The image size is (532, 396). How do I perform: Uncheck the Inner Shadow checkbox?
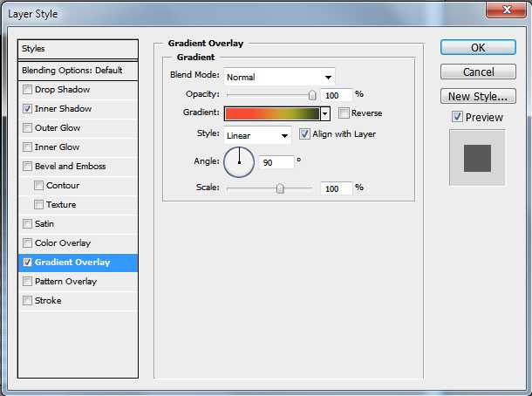point(28,109)
